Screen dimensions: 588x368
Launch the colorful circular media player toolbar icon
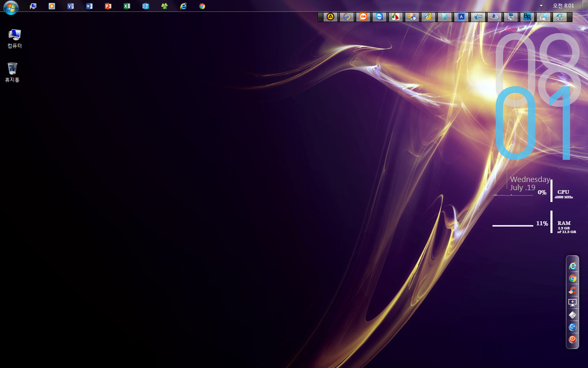pyautogui.click(x=347, y=17)
